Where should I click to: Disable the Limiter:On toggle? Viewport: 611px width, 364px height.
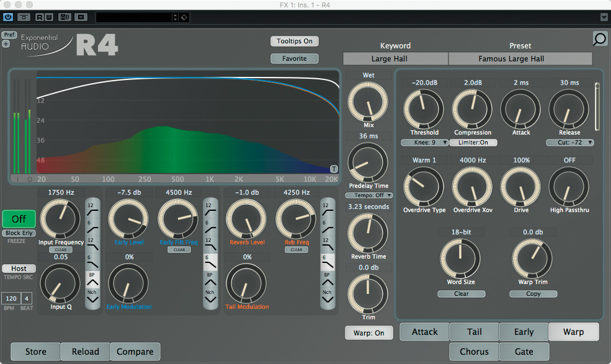473,143
